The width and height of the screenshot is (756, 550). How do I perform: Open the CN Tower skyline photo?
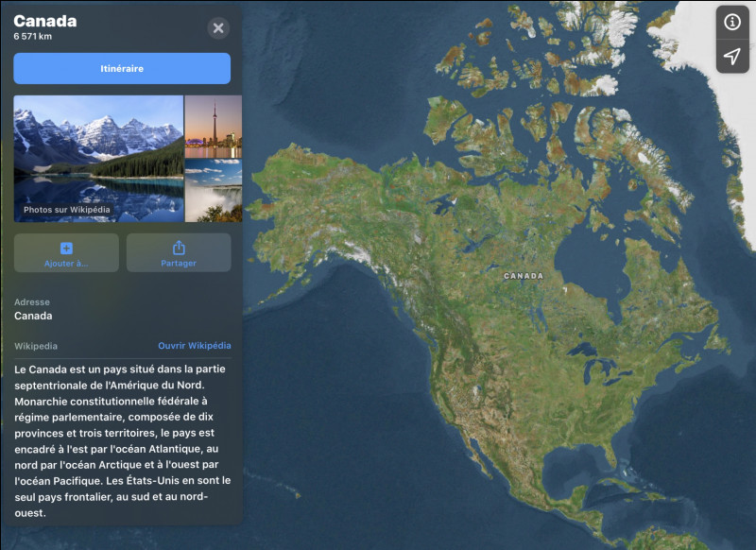[214, 127]
